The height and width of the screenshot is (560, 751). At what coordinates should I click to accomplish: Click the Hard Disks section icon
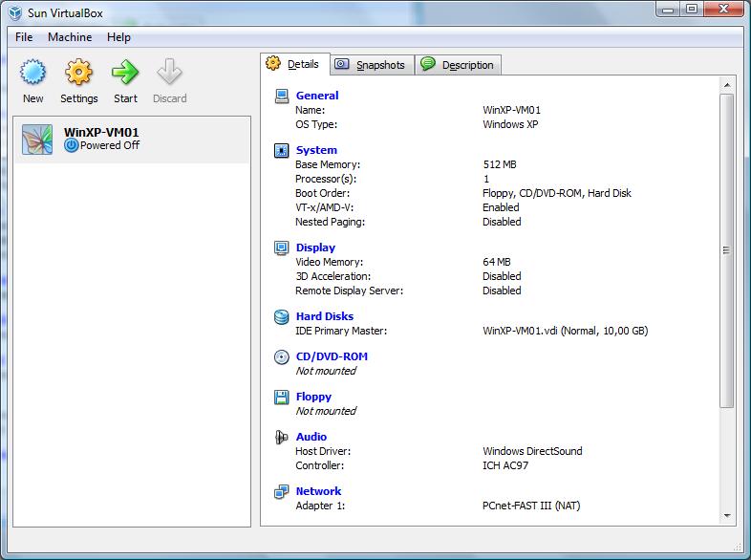pyautogui.click(x=282, y=316)
